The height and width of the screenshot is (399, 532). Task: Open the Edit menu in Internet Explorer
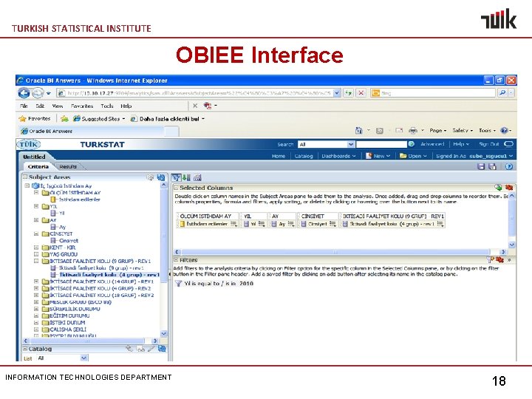coord(40,106)
